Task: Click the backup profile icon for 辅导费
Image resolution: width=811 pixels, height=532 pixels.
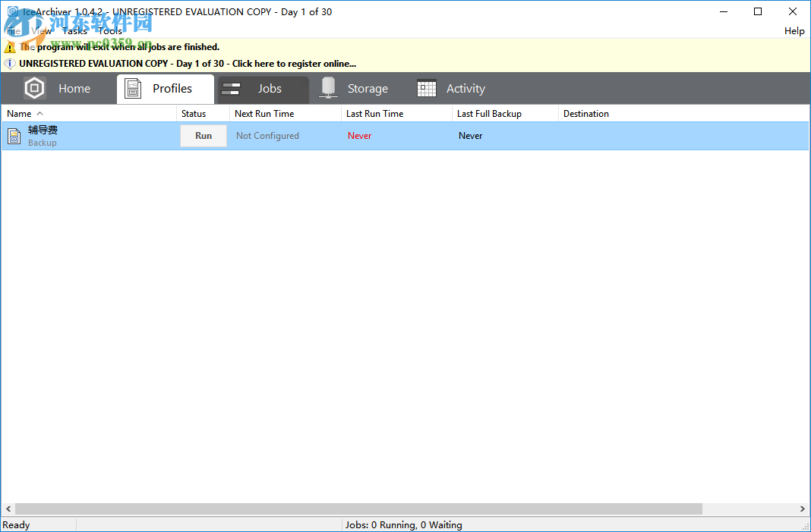Action: click(x=14, y=137)
